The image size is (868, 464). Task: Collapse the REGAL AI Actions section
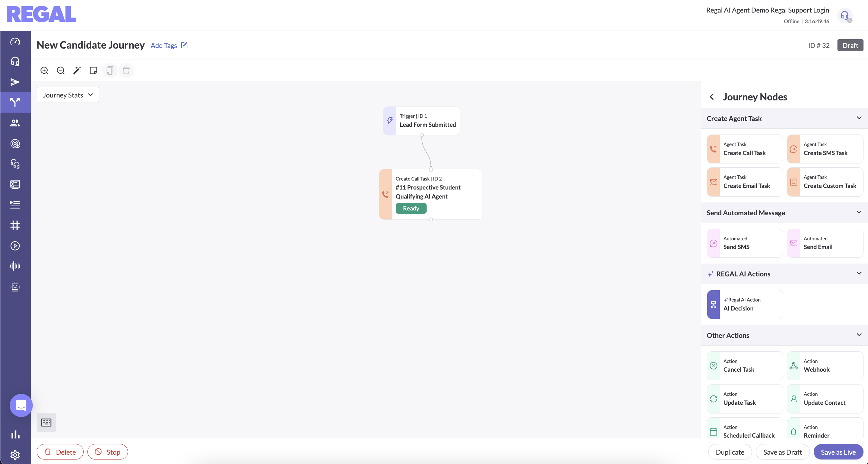tap(859, 273)
